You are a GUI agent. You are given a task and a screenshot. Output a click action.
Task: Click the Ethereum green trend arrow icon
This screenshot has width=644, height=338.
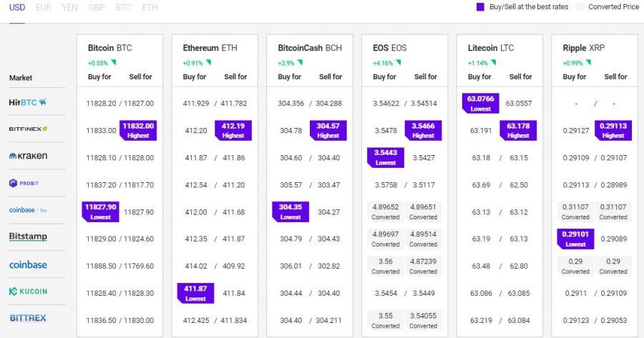point(209,62)
